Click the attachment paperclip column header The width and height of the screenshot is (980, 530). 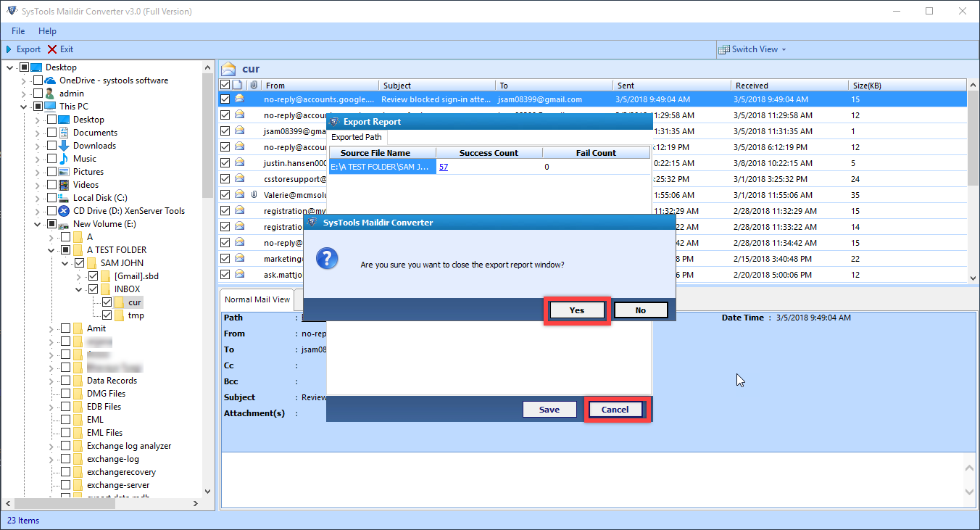pos(254,85)
